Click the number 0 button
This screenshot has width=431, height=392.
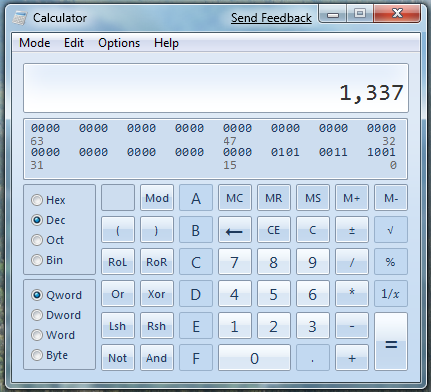coord(254,358)
